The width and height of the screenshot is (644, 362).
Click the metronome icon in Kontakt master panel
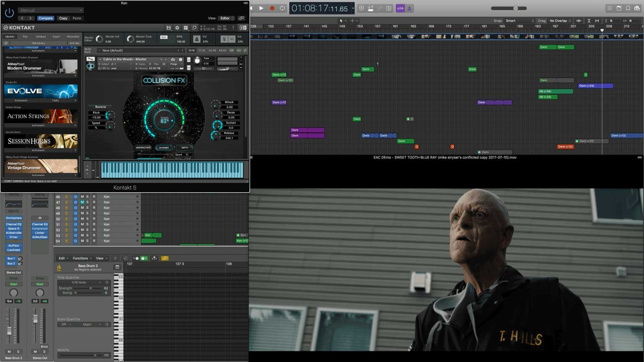click(196, 39)
